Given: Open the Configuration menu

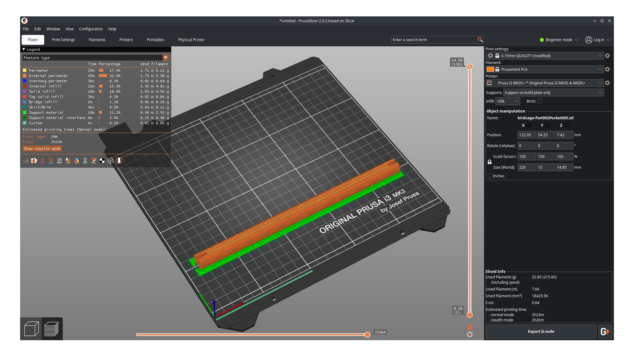Looking at the screenshot, I should 91,29.
